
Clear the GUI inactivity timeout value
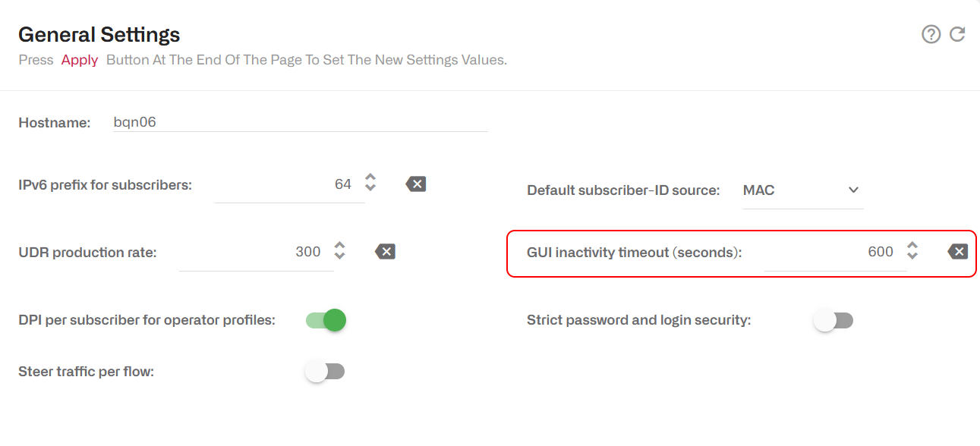(957, 251)
